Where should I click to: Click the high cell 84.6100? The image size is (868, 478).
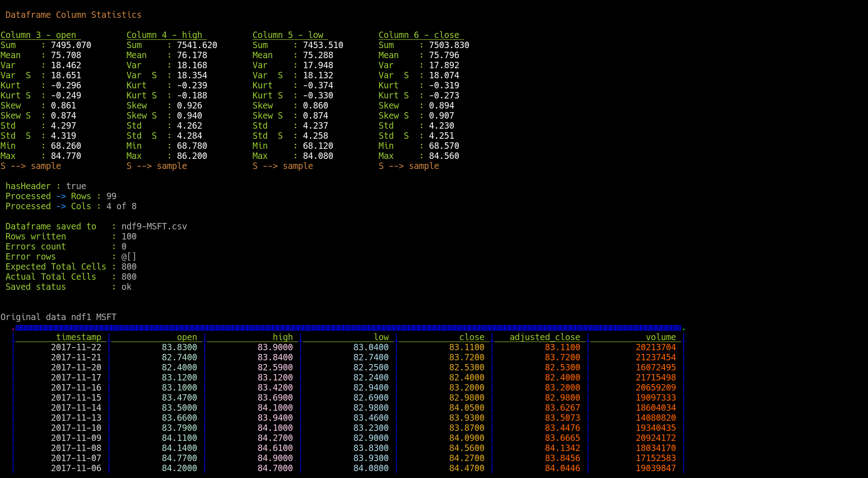275,448
